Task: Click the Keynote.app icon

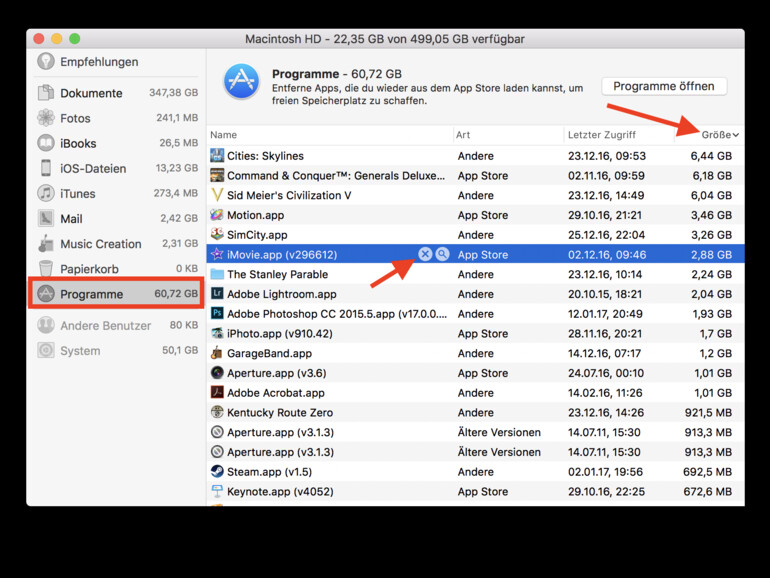Action: (x=217, y=491)
